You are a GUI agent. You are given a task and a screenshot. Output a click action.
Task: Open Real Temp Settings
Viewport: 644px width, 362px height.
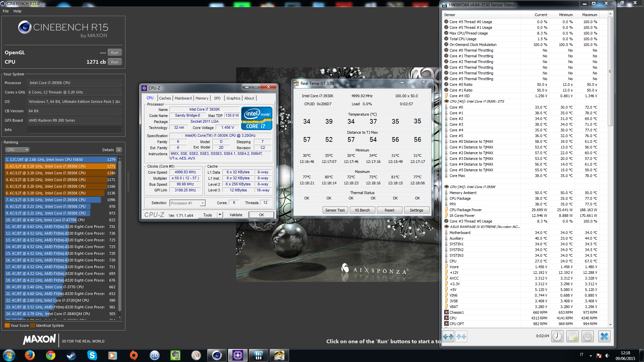(416, 210)
